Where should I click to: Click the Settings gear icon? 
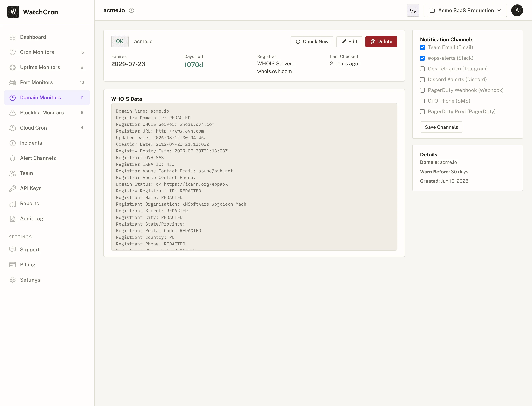coord(13,280)
